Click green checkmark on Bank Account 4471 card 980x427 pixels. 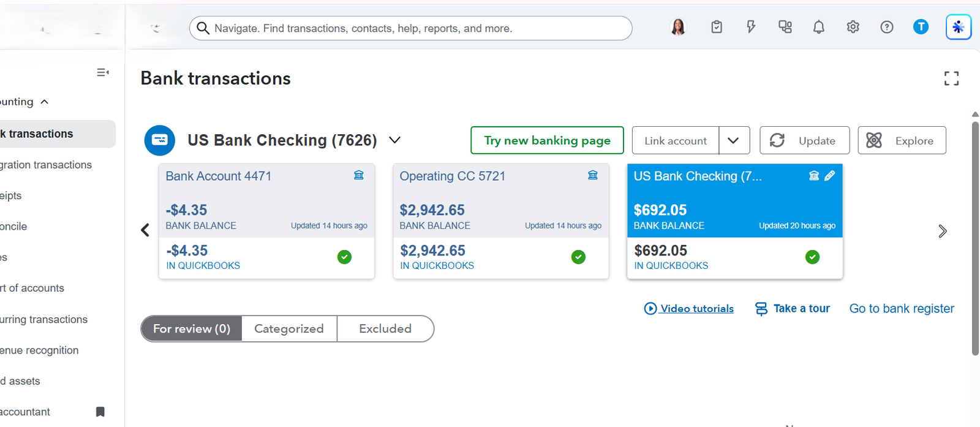344,257
